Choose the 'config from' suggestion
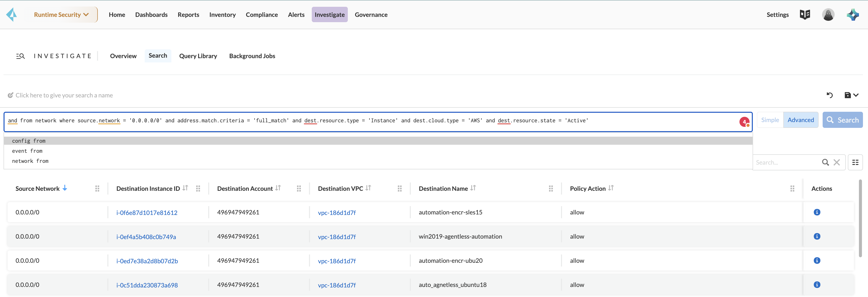 point(378,141)
